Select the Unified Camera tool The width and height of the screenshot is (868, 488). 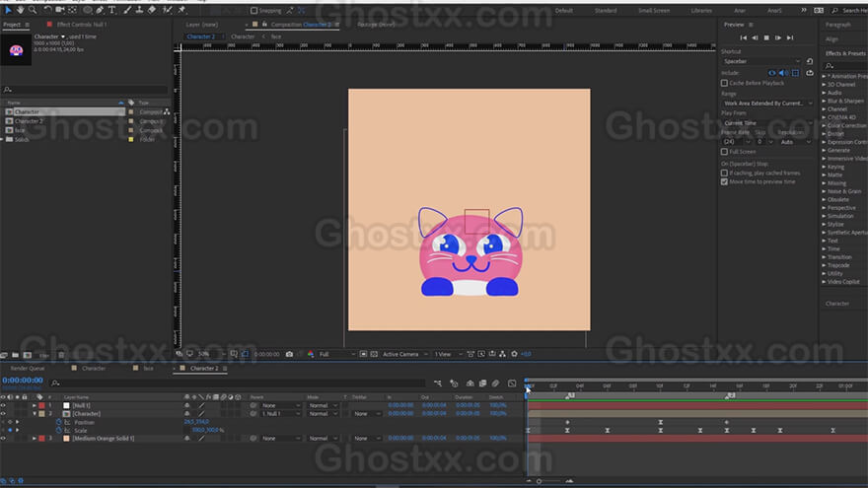(60, 10)
